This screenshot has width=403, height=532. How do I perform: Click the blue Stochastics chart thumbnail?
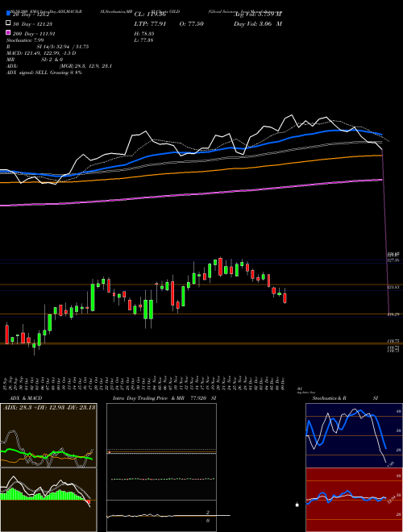[354, 435]
